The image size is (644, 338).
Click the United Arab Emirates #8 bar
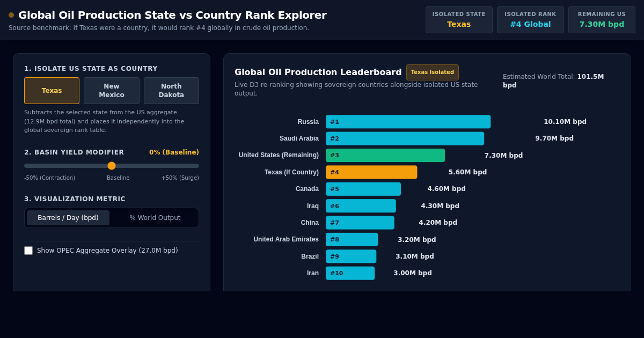click(x=352, y=239)
